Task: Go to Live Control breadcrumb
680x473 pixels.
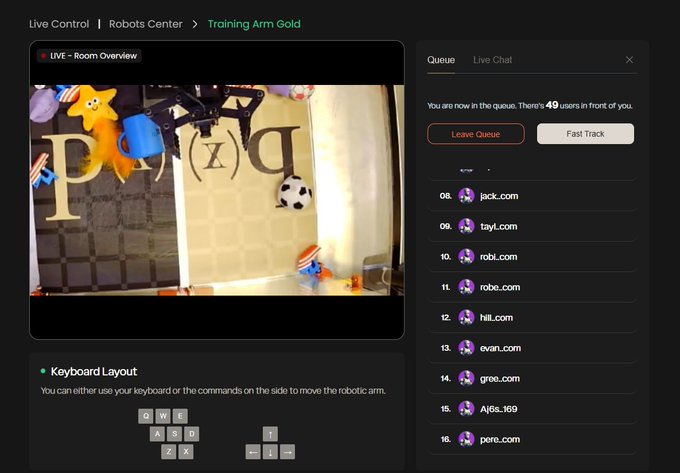Action: coord(59,24)
